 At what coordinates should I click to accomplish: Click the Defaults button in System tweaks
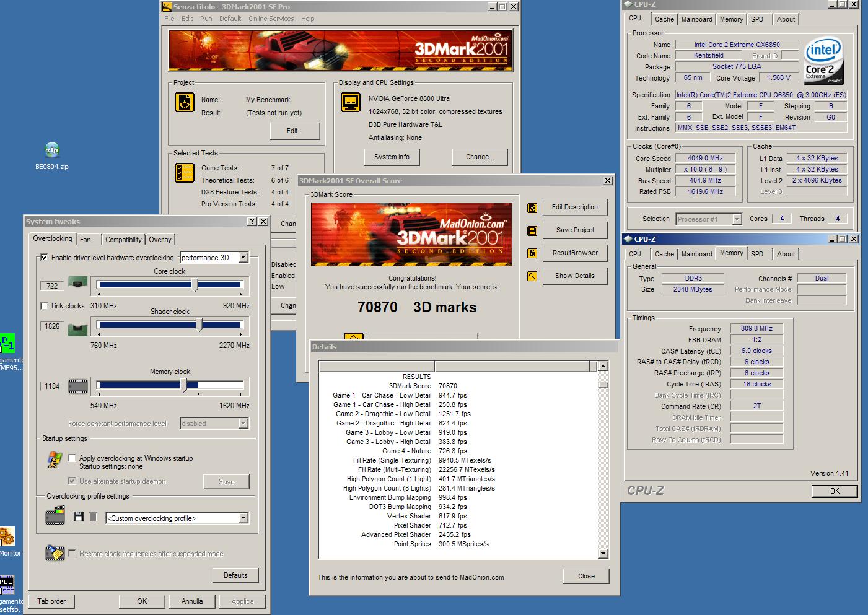click(x=235, y=575)
